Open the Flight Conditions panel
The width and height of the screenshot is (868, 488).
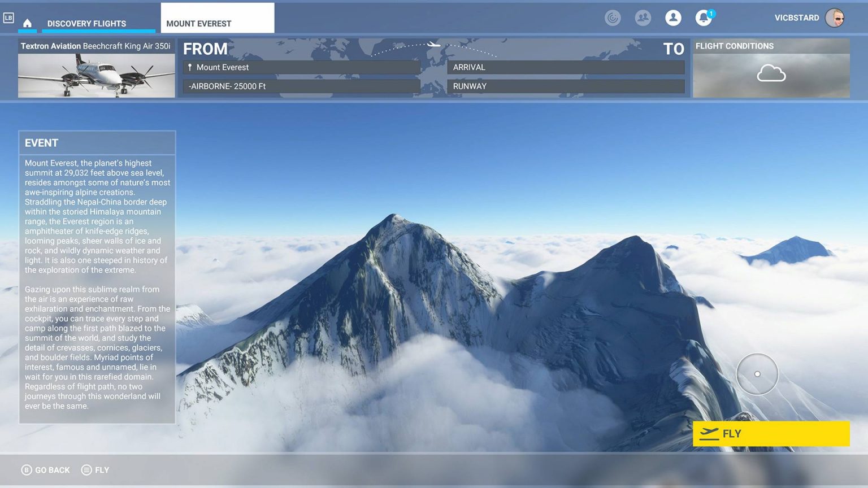[x=771, y=68]
